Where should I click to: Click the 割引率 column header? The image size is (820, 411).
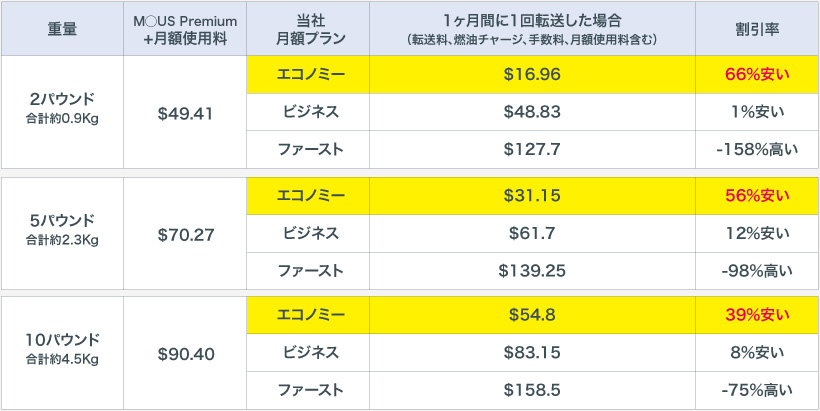(x=757, y=29)
